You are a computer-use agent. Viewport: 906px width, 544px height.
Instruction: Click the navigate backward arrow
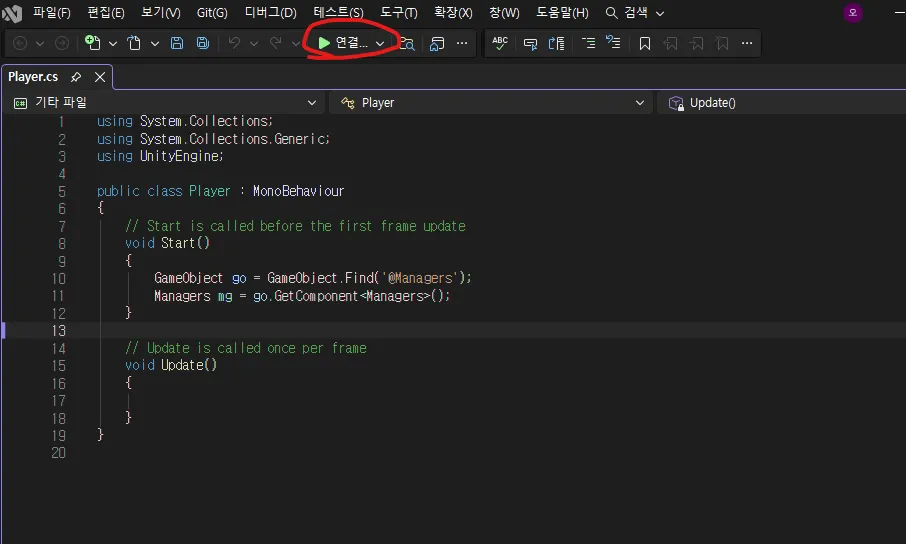point(20,43)
